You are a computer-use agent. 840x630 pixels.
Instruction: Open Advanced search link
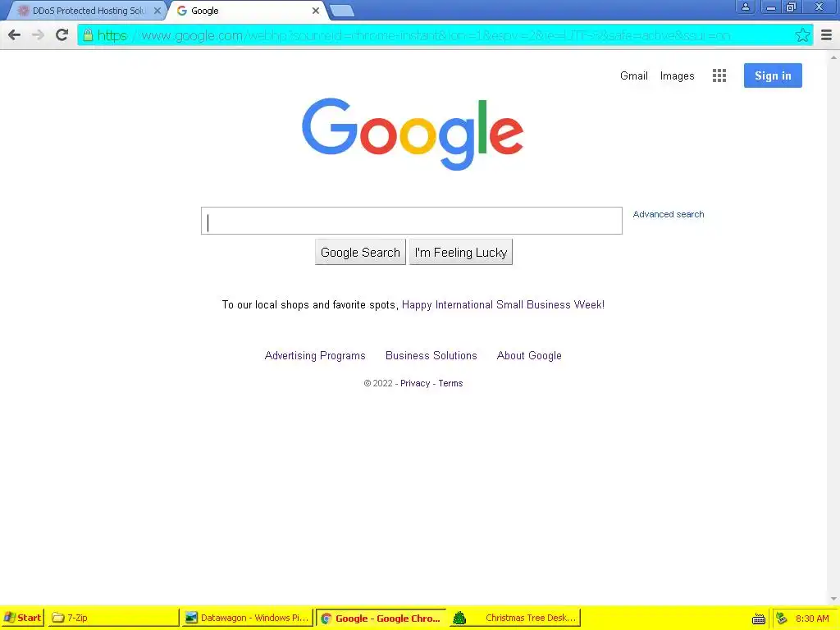click(x=669, y=214)
